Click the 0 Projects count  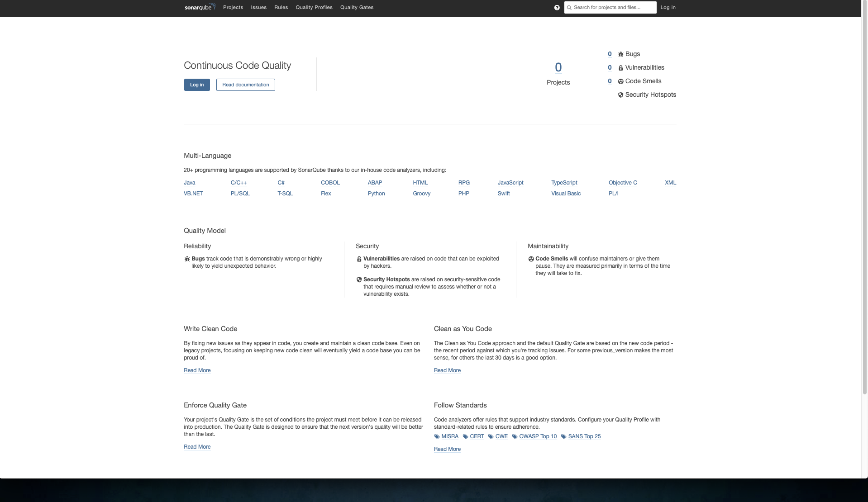[558, 67]
